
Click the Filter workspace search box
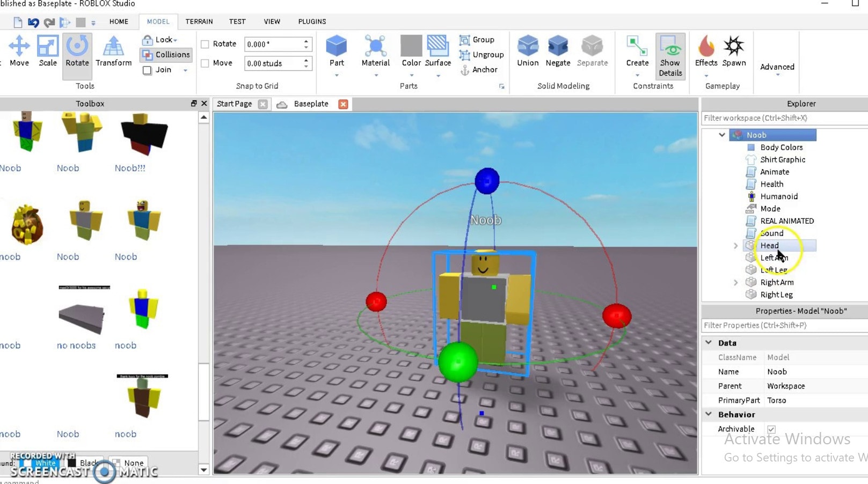click(785, 118)
